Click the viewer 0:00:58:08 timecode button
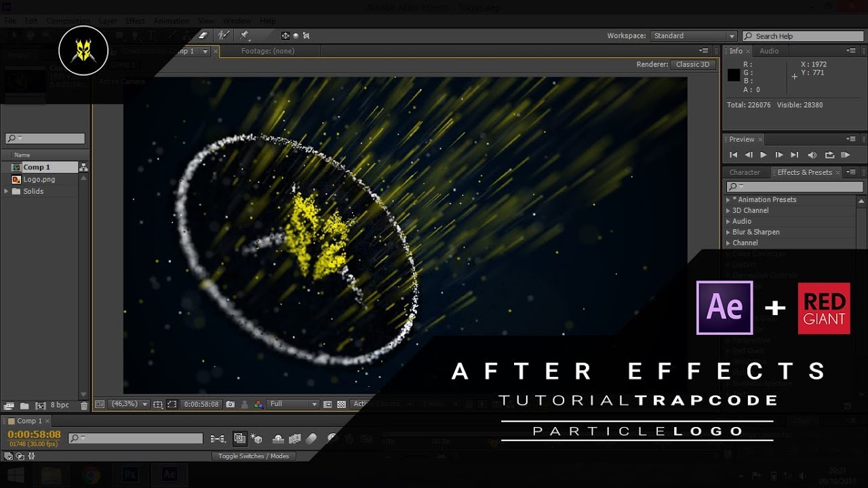 [201, 404]
